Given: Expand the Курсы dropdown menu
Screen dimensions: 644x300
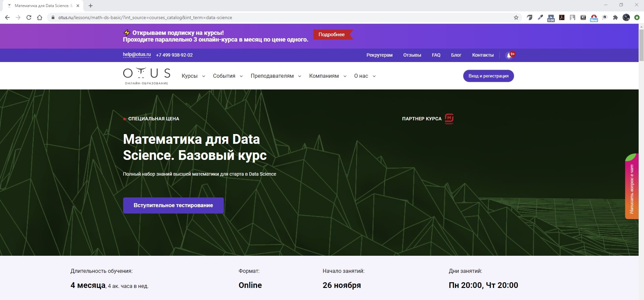Looking at the screenshot, I should tap(193, 76).
